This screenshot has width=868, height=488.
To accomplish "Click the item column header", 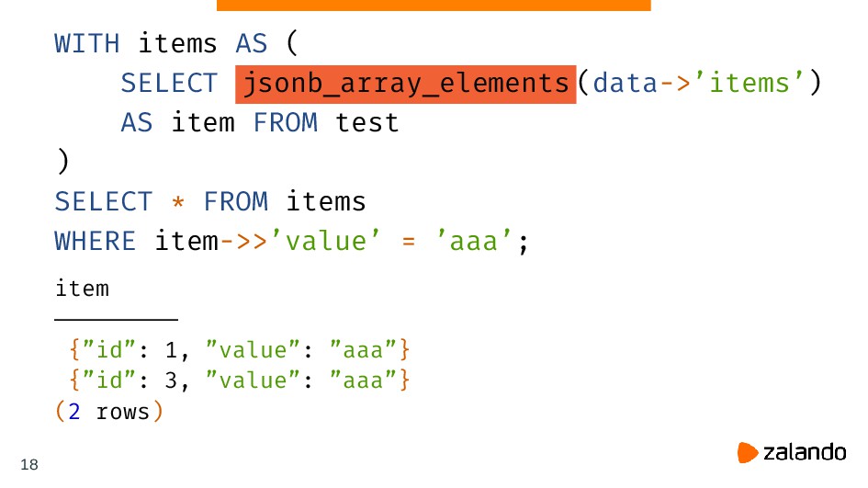I will (82, 289).
